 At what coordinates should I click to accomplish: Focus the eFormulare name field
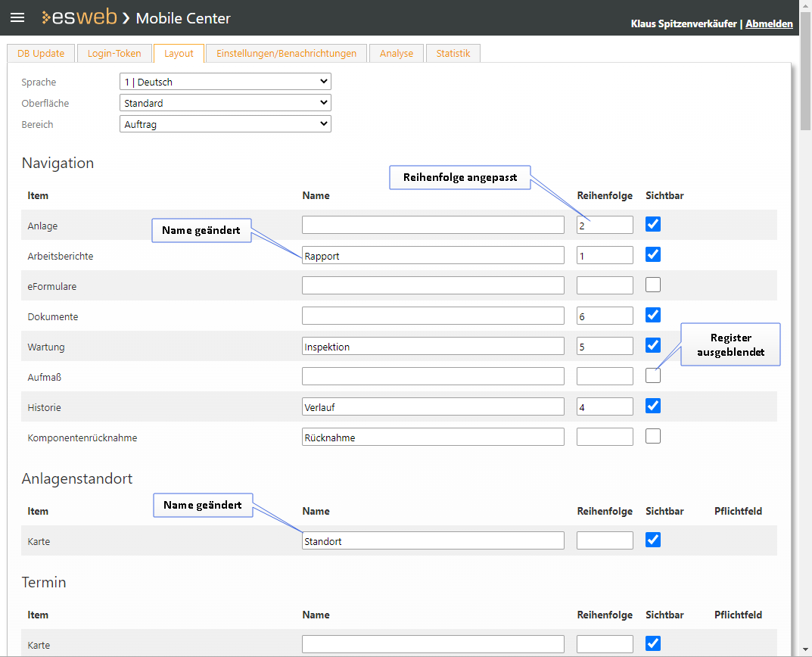[x=433, y=285]
